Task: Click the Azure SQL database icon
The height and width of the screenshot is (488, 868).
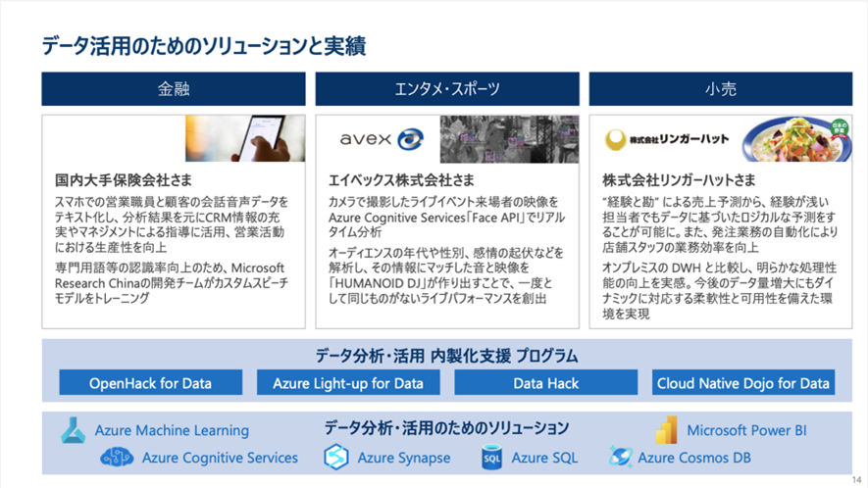Action: click(x=491, y=458)
